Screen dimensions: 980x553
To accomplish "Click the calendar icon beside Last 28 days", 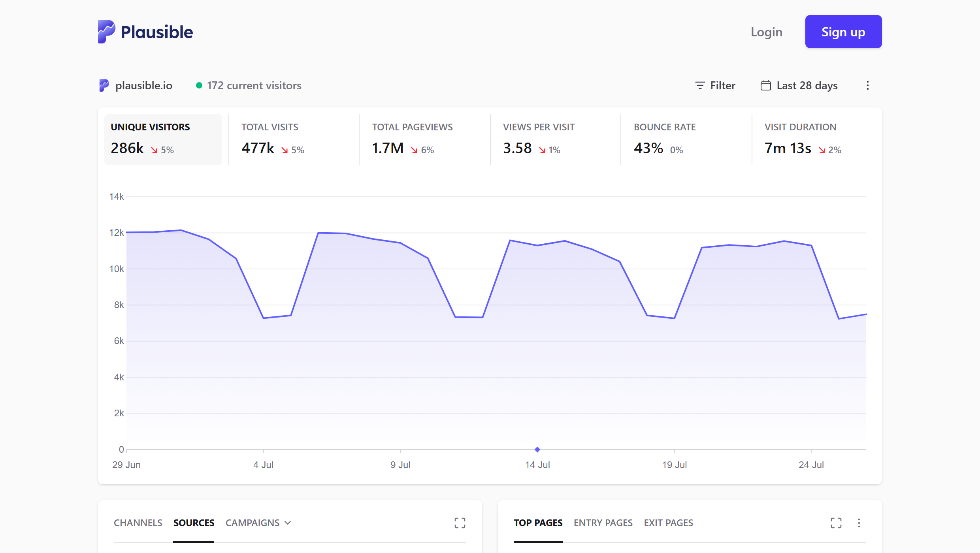I will pos(765,85).
